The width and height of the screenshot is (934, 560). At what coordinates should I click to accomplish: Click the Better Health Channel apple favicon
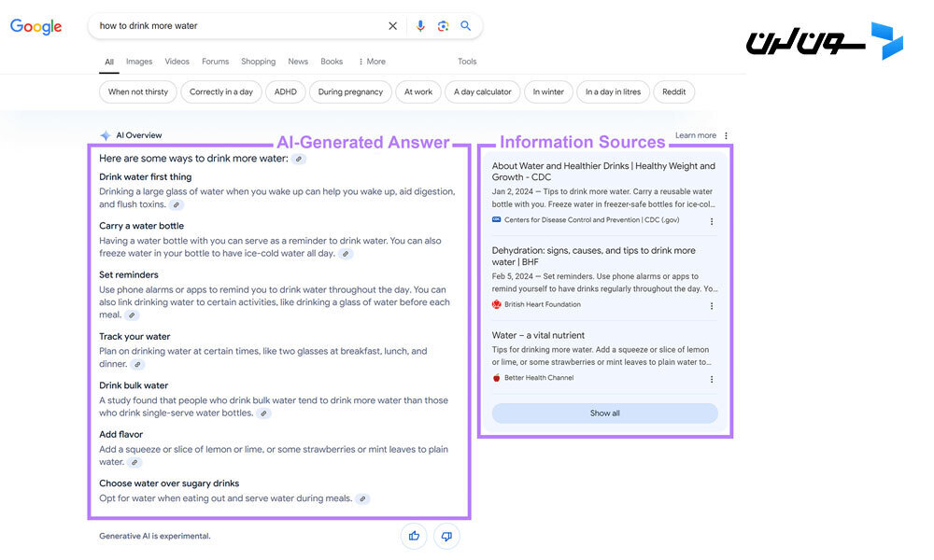click(497, 378)
